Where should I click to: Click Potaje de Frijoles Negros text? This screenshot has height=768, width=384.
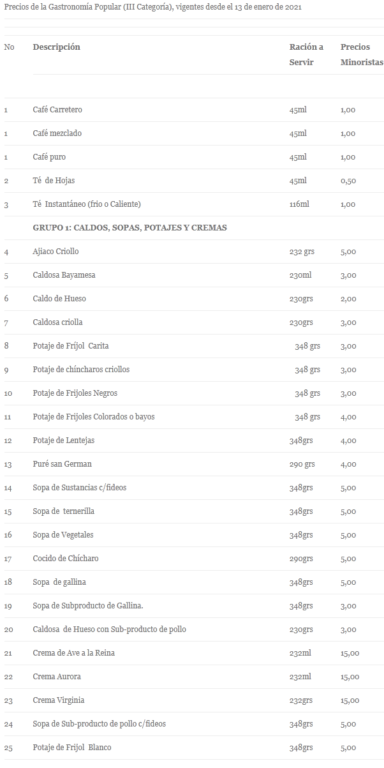[x=75, y=393]
